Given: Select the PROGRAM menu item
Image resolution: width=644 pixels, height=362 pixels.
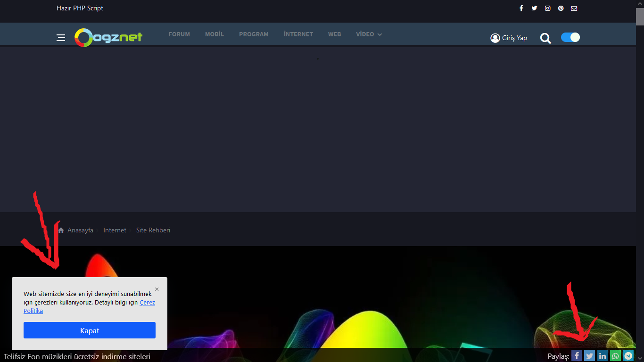Looking at the screenshot, I should 254,34.
